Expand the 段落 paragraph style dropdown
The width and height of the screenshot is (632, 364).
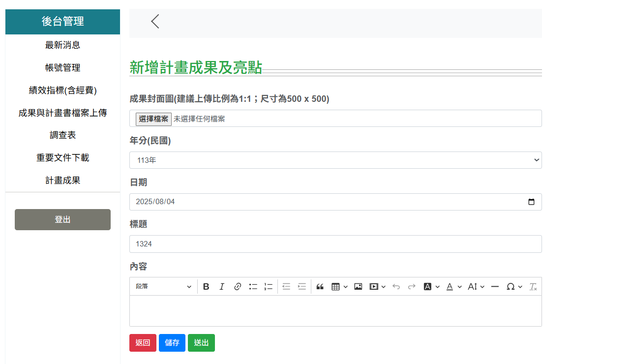164,287
